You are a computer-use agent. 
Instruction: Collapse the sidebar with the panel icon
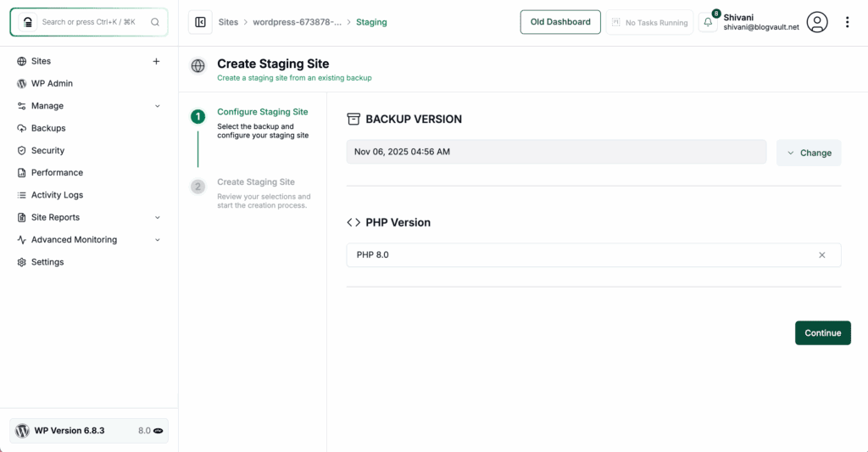tap(200, 22)
